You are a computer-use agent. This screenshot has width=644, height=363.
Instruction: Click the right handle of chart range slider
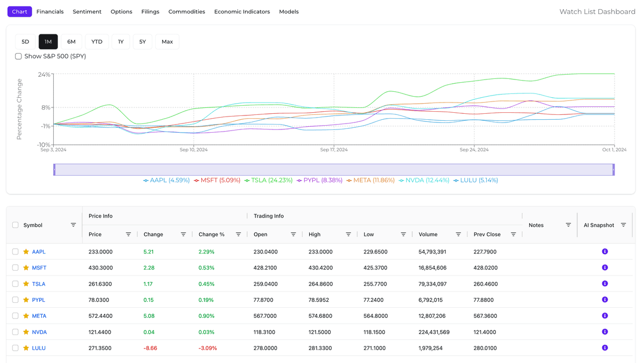[613, 170]
